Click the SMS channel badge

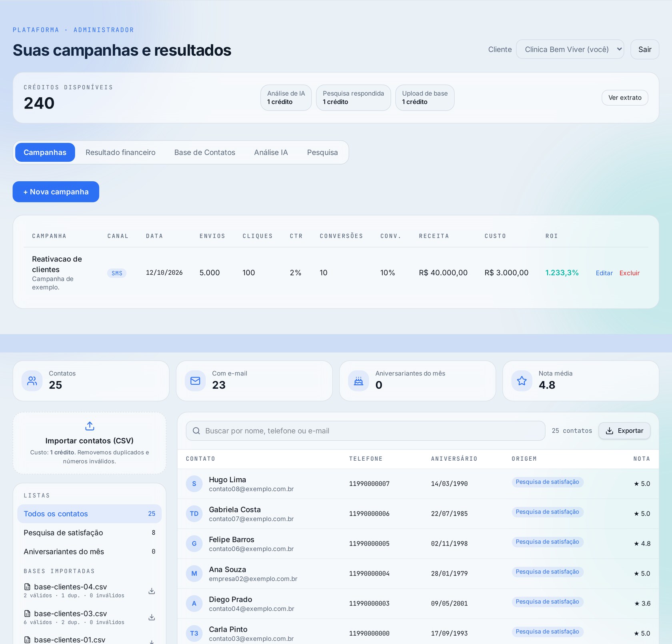coord(117,273)
